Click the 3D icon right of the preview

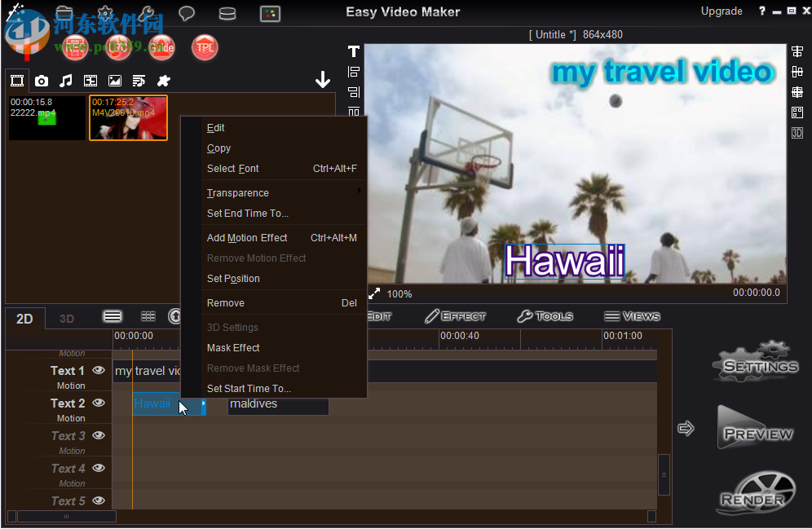point(797,132)
